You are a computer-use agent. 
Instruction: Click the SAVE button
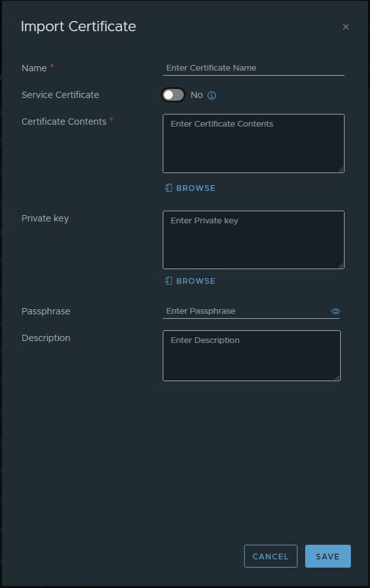328,556
